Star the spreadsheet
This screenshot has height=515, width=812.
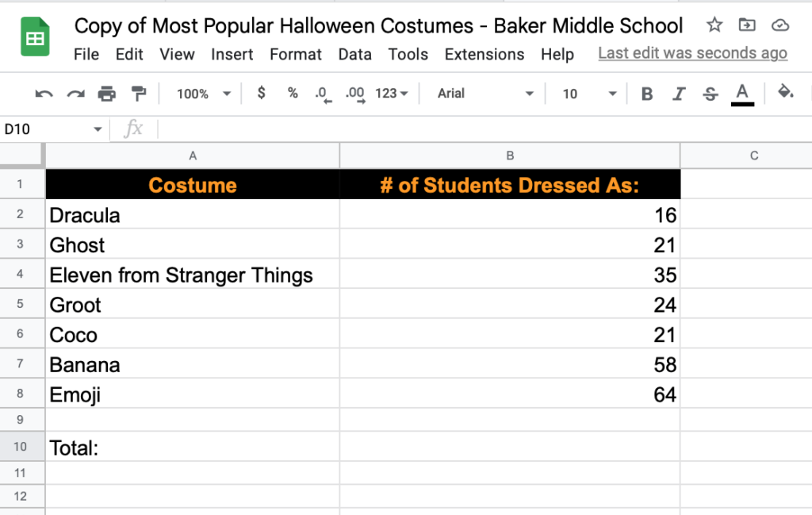tap(714, 25)
